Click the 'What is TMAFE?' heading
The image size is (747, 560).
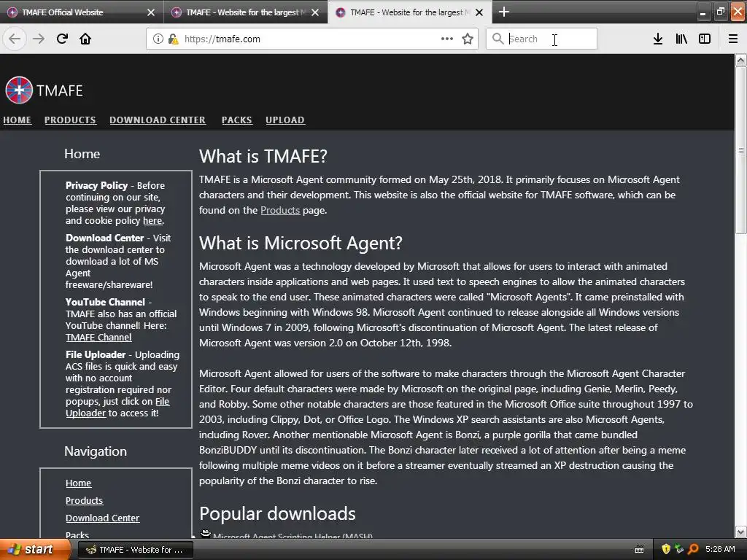pos(263,156)
